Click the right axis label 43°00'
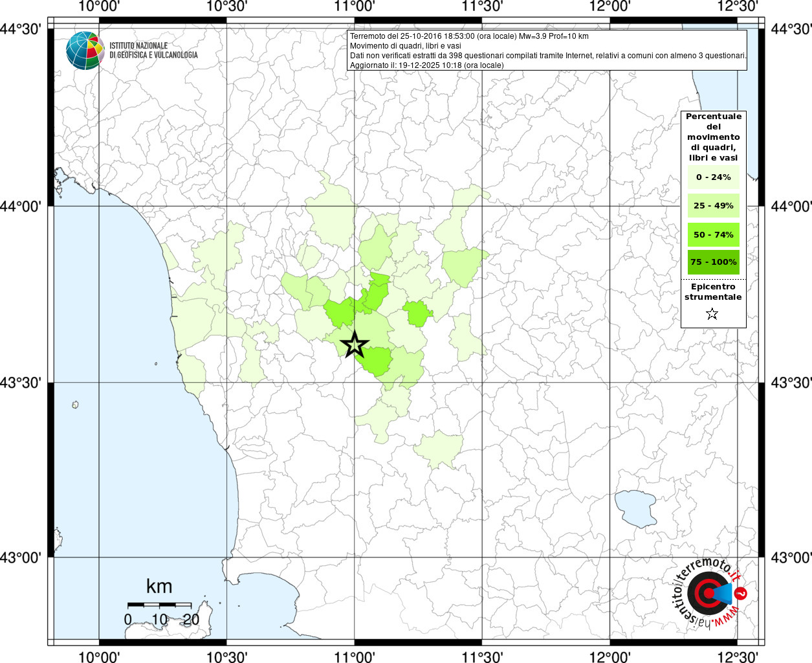The image size is (812, 663). click(x=791, y=557)
